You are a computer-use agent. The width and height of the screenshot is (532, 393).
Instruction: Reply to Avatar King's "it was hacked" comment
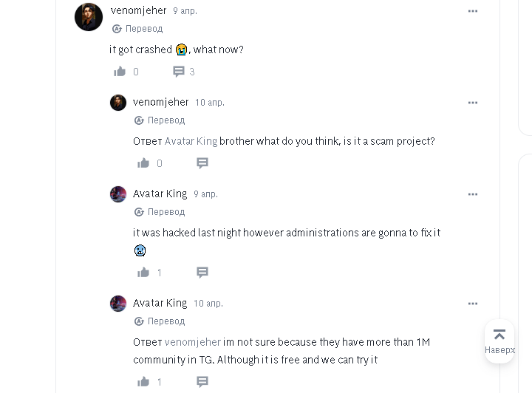point(202,273)
